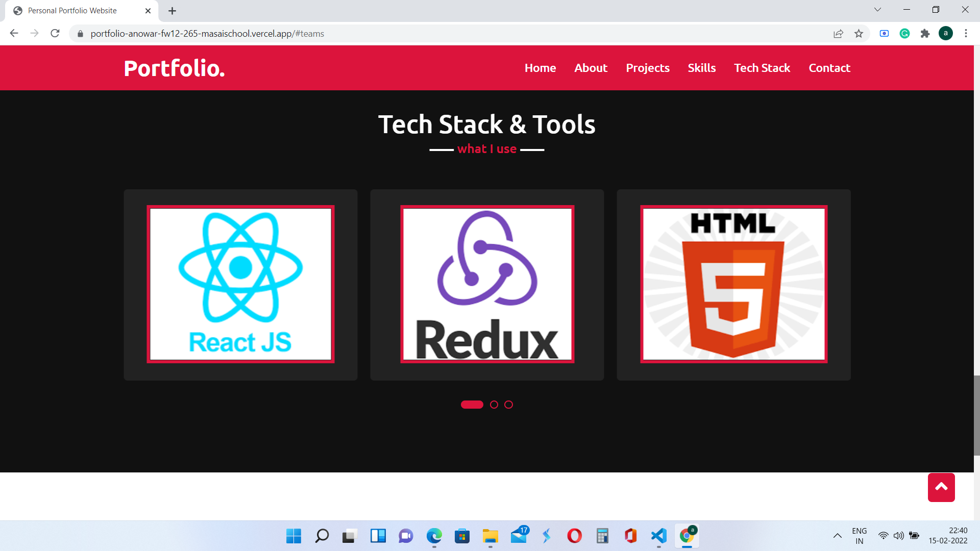980x551 pixels.
Task: Select the active first carousel indicator
Action: click(x=472, y=405)
